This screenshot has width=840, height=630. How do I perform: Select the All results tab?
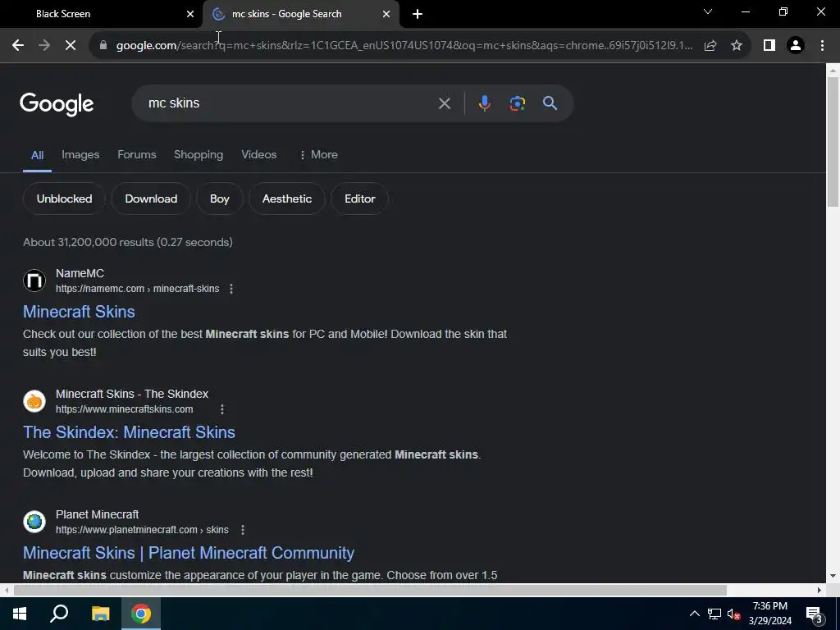(37, 155)
